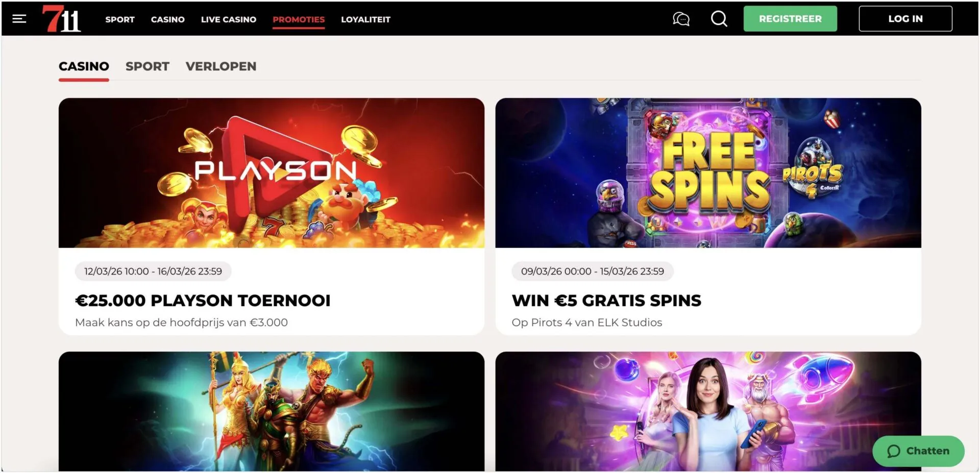Click the search magnifier icon
This screenshot has width=980, height=473.
pyautogui.click(x=719, y=19)
